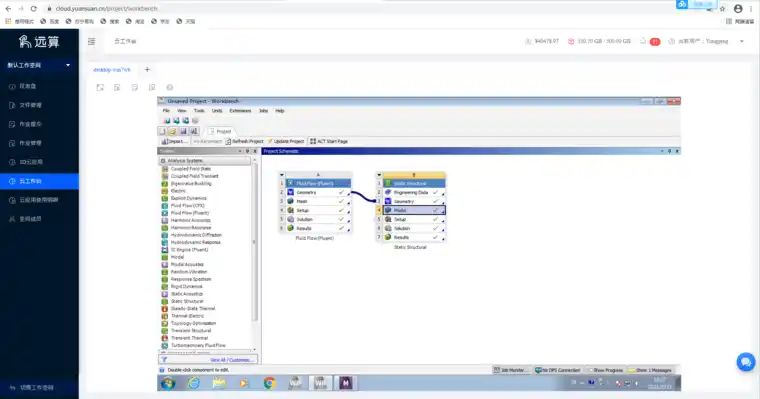760x399 pixels.
Task: Click the blue chat support bubble
Action: [x=745, y=362]
